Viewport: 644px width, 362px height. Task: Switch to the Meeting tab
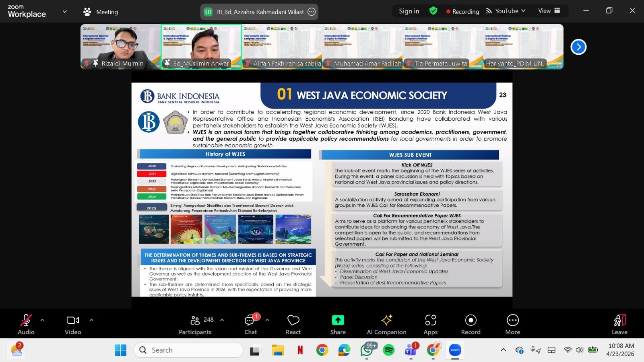pos(101,12)
